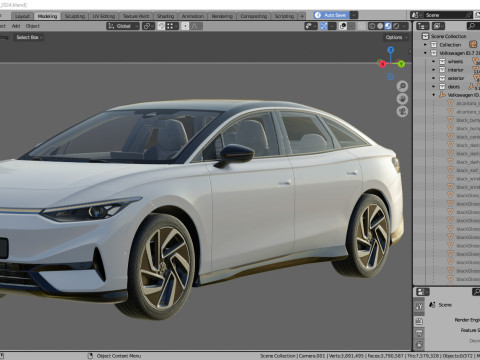Open the Scripting workspace tab
This screenshot has width=480, height=360.
click(x=284, y=16)
